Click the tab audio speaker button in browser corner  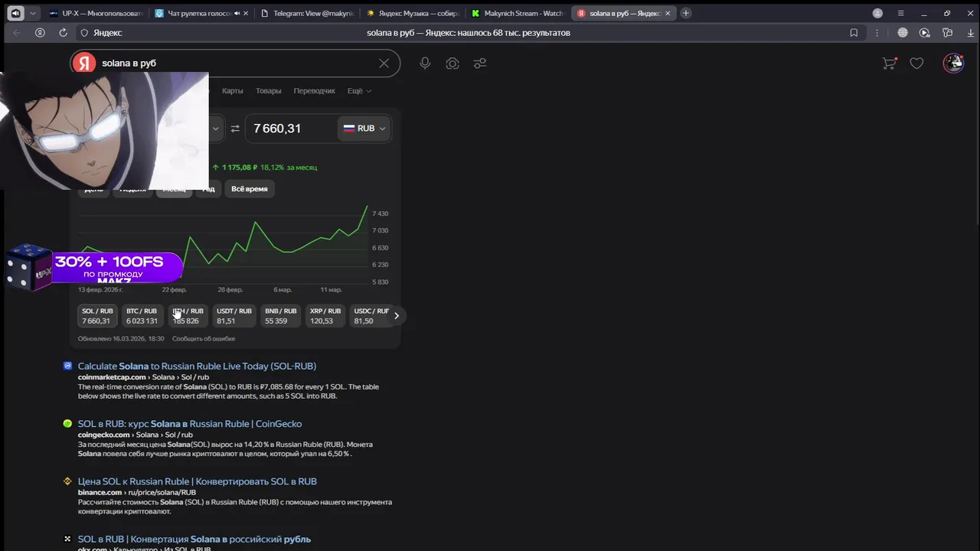click(15, 13)
